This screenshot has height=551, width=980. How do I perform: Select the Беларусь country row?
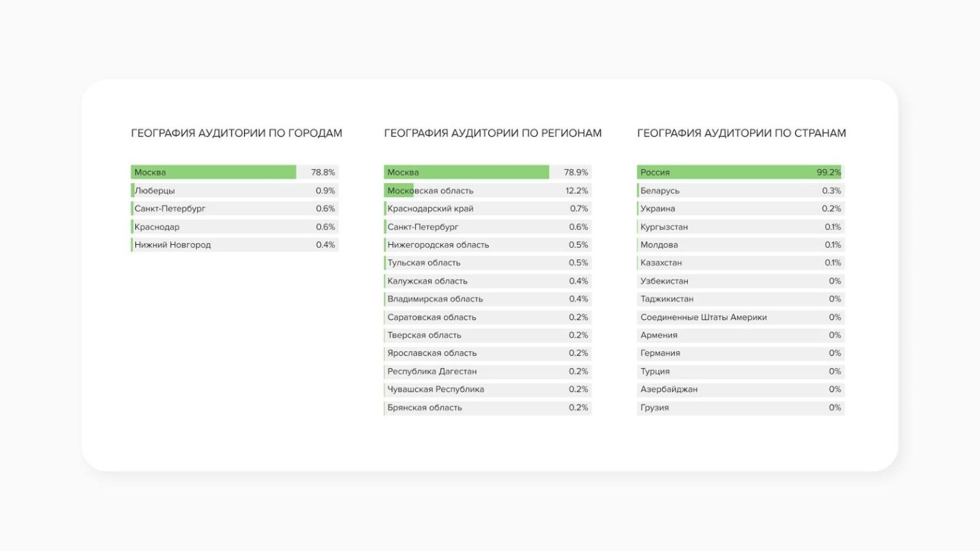coord(740,191)
